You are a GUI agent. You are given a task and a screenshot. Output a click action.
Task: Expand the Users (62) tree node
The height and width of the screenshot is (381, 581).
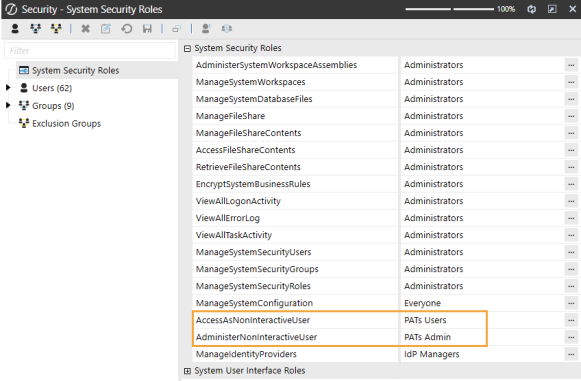pos(8,88)
